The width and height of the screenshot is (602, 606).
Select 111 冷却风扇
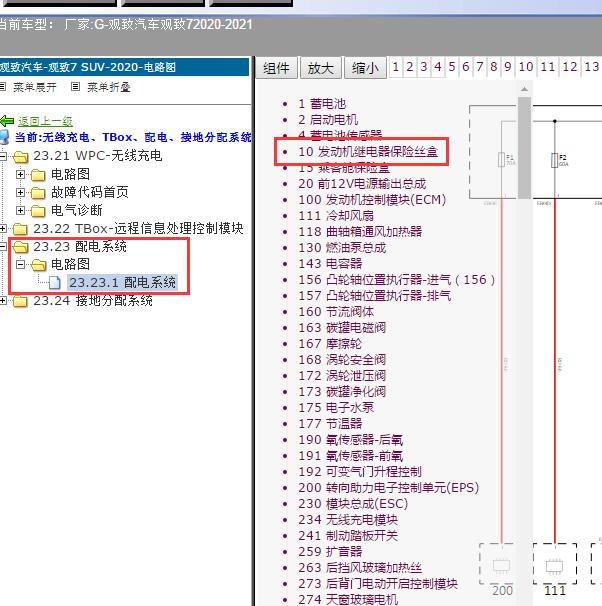click(x=336, y=216)
